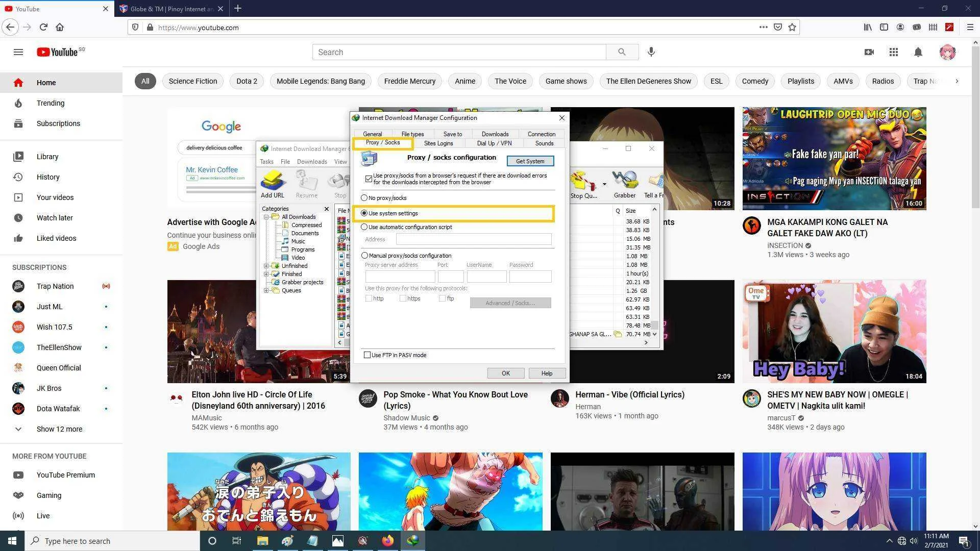Image resolution: width=980 pixels, height=551 pixels.
Task: Click the automatic script Address field
Action: tap(474, 239)
